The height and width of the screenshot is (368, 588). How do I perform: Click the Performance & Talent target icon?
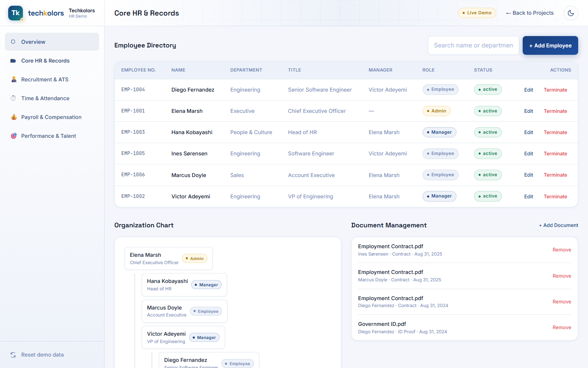pyautogui.click(x=13, y=136)
